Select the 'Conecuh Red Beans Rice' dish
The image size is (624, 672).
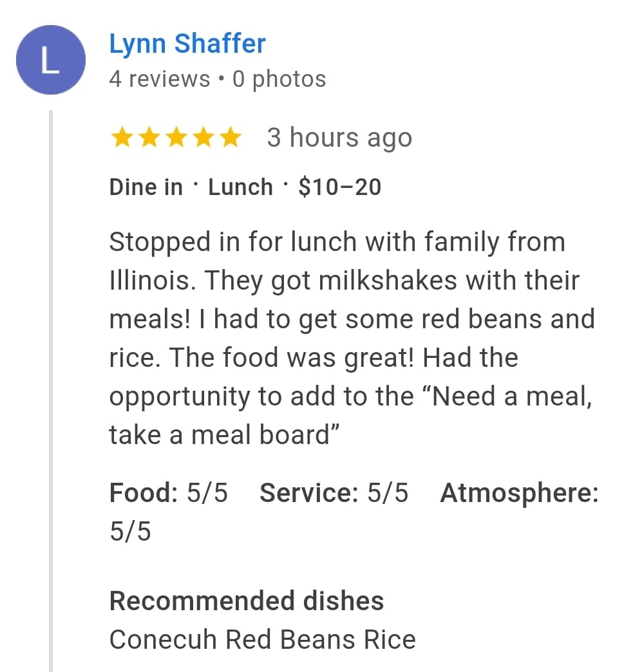(x=263, y=640)
